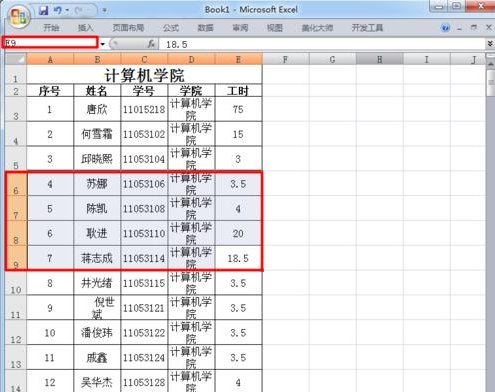Screen dimensions: 495x392
Task: Open the 页面布局 tab
Action: click(128, 28)
